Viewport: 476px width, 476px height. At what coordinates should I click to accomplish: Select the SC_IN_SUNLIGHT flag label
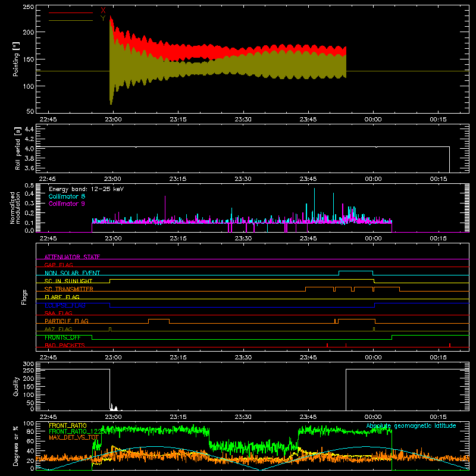[x=68, y=281]
